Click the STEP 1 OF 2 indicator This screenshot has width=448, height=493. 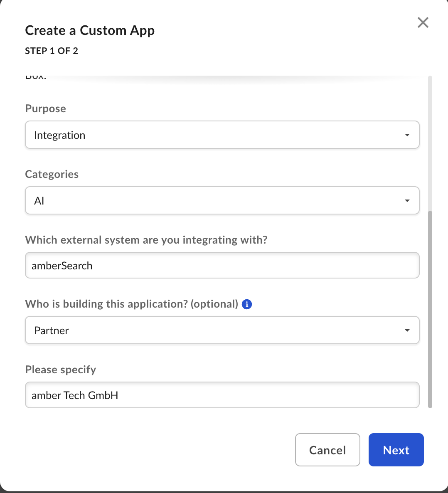click(x=52, y=51)
